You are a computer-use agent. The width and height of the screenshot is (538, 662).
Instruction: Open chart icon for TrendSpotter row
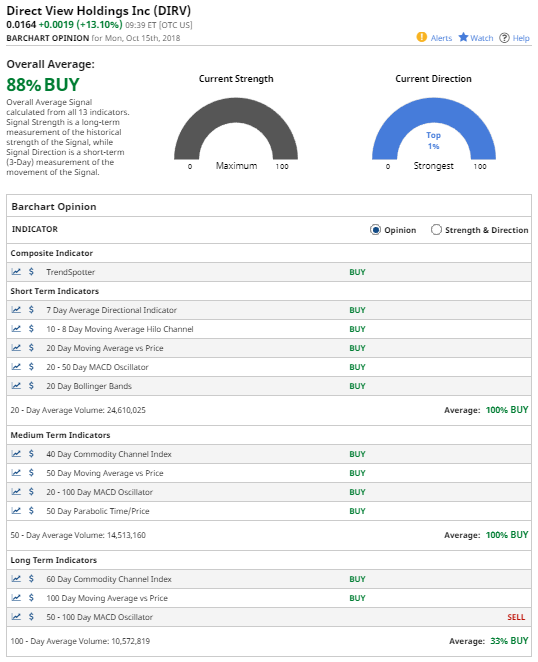pos(16,271)
